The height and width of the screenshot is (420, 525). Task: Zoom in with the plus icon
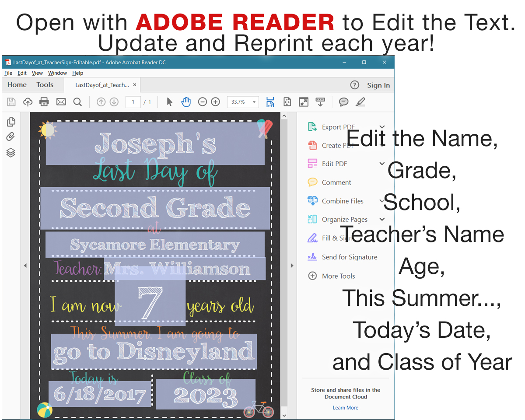[215, 102]
